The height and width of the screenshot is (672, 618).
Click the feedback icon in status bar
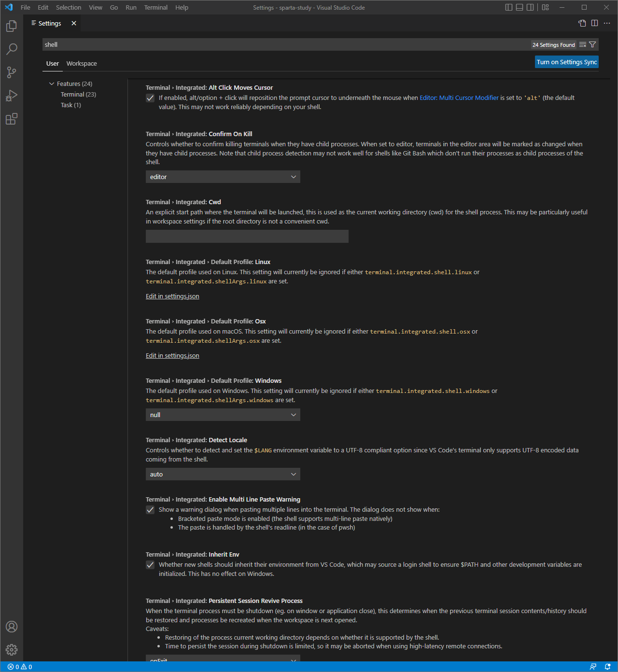click(x=593, y=667)
